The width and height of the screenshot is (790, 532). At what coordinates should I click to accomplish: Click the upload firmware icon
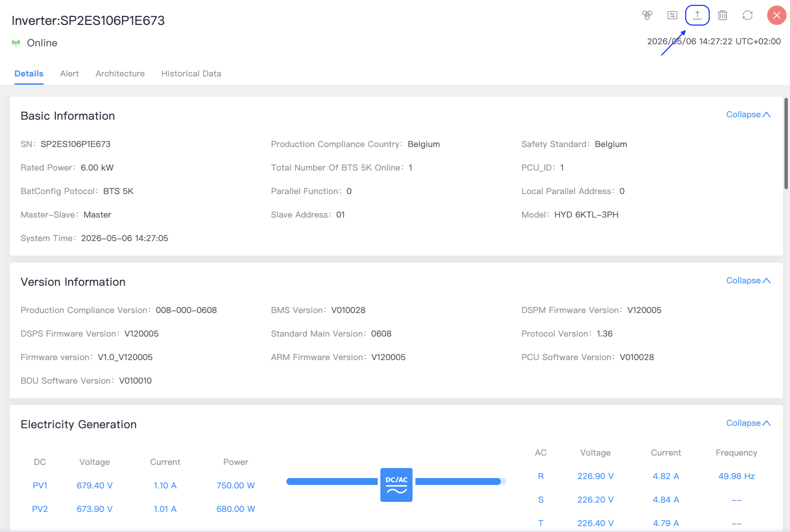[x=697, y=15]
